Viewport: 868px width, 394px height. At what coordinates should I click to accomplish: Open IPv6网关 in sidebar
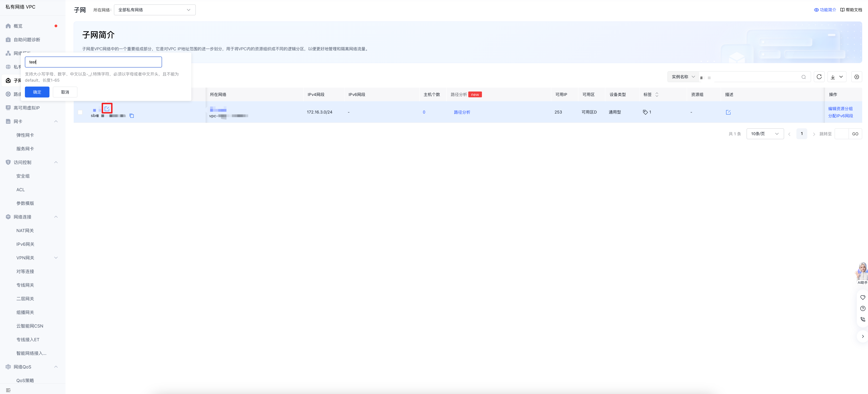pyautogui.click(x=25, y=244)
